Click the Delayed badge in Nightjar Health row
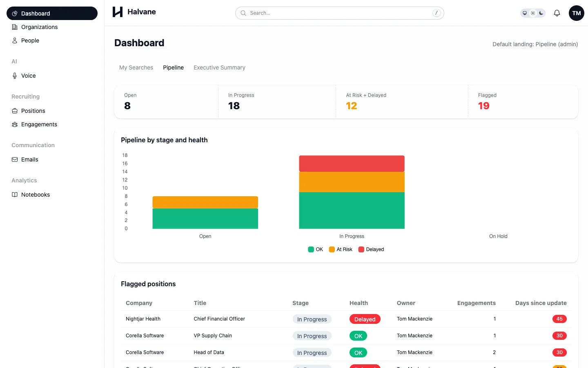The image size is (588, 368). pos(365,319)
